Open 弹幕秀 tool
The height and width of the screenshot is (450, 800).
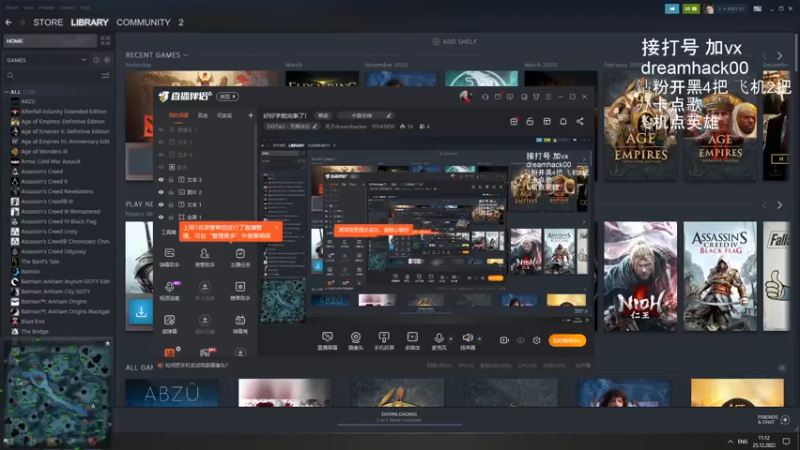240,324
